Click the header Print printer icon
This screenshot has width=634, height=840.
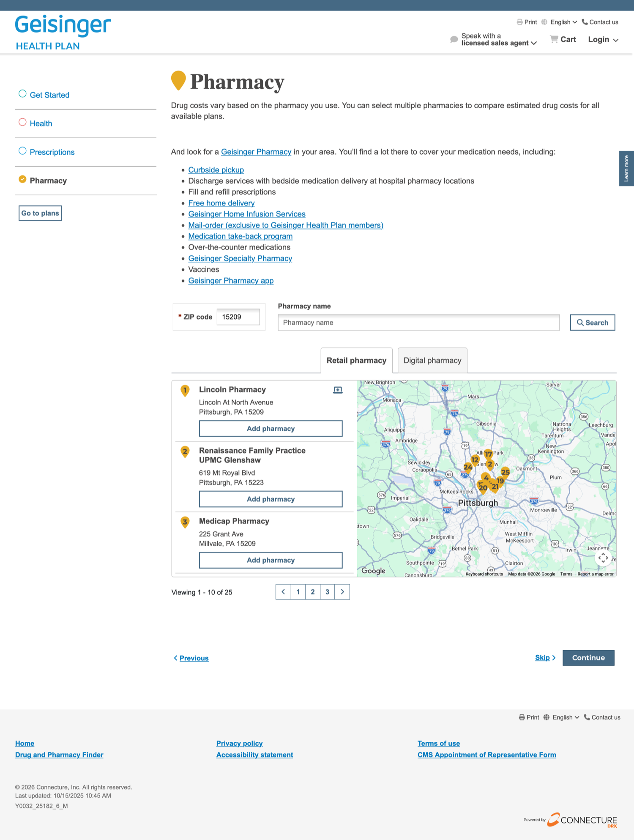tap(519, 22)
